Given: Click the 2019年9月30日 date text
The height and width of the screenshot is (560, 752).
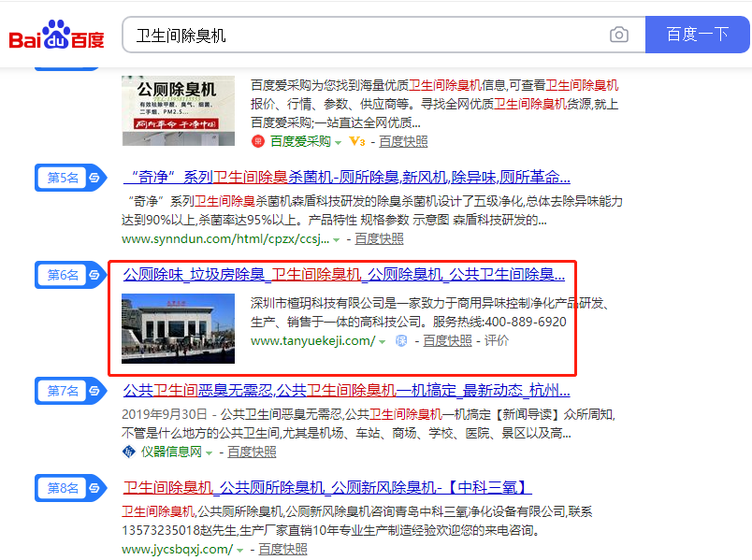Looking at the screenshot, I should [165, 414].
